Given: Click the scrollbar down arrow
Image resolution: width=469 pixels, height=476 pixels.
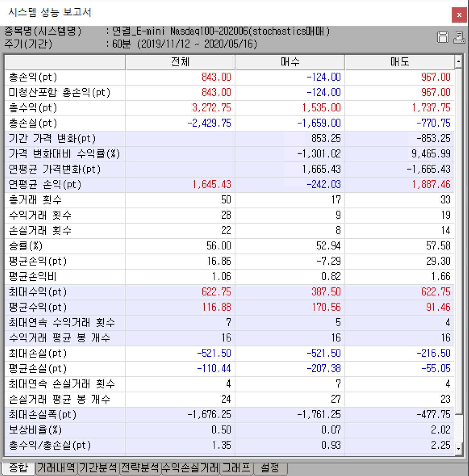Looking at the screenshot, I should (x=458, y=449).
